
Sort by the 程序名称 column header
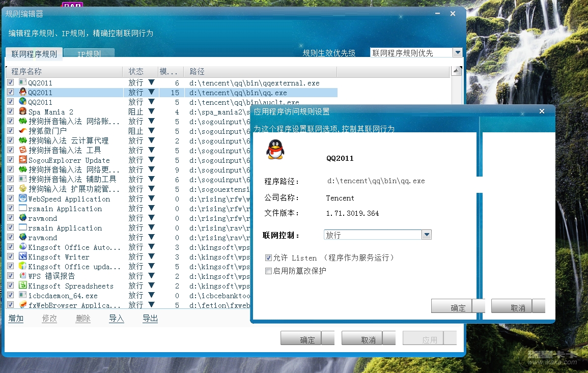coord(64,71)
